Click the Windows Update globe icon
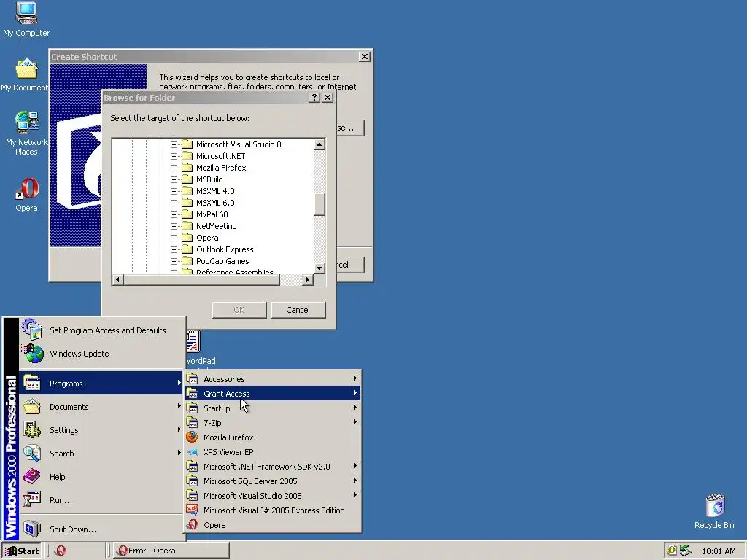This screenshot has width=747, height=560. [x=33, y=354]
